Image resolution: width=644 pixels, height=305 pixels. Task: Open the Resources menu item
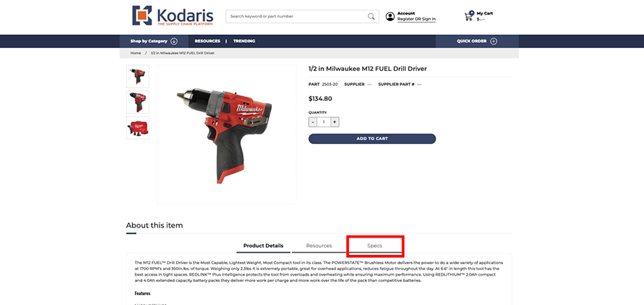pyautogui.click(x=208, y=41)
